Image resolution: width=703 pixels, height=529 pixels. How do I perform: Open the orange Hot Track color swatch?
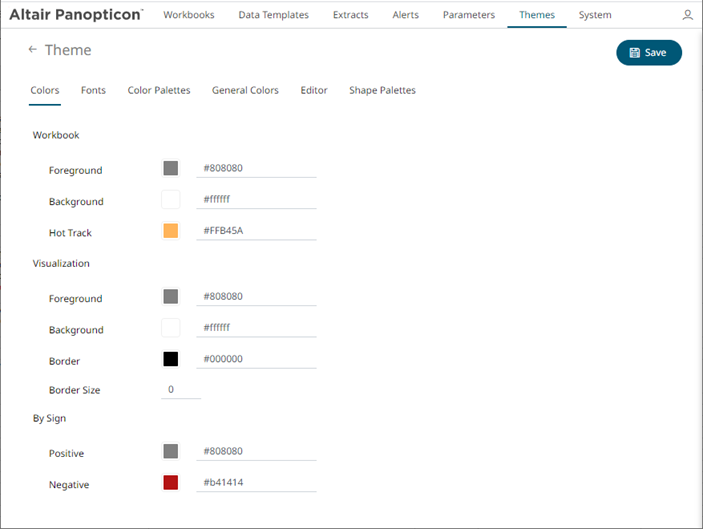[171, 232]
